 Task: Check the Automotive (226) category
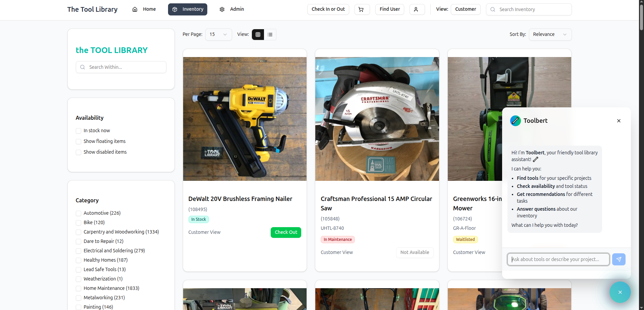coord(78,213)
